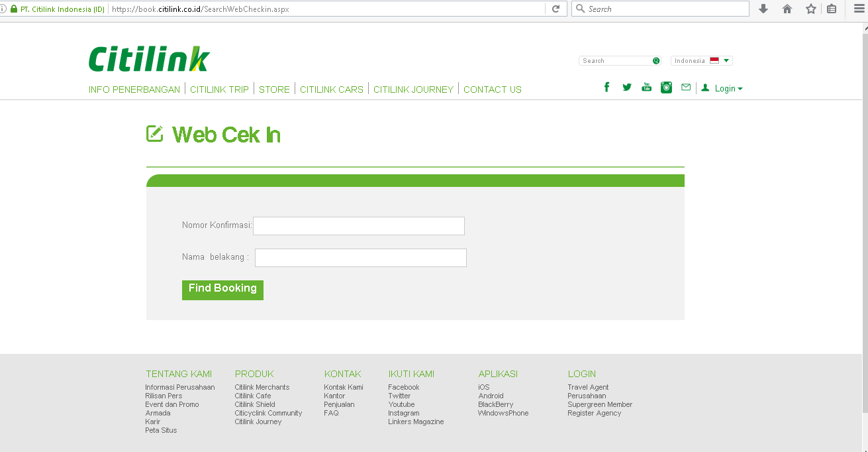The height and width of the screenshot is (452, 868).
Task: Go to browser home page icon
Action: [x=787, y=9]
